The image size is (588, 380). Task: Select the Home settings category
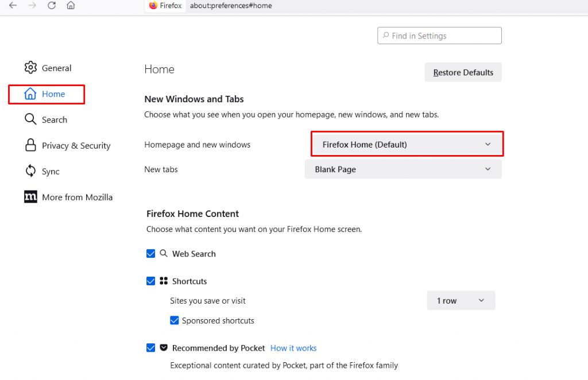pyautogui.click(x=47, y=94)
